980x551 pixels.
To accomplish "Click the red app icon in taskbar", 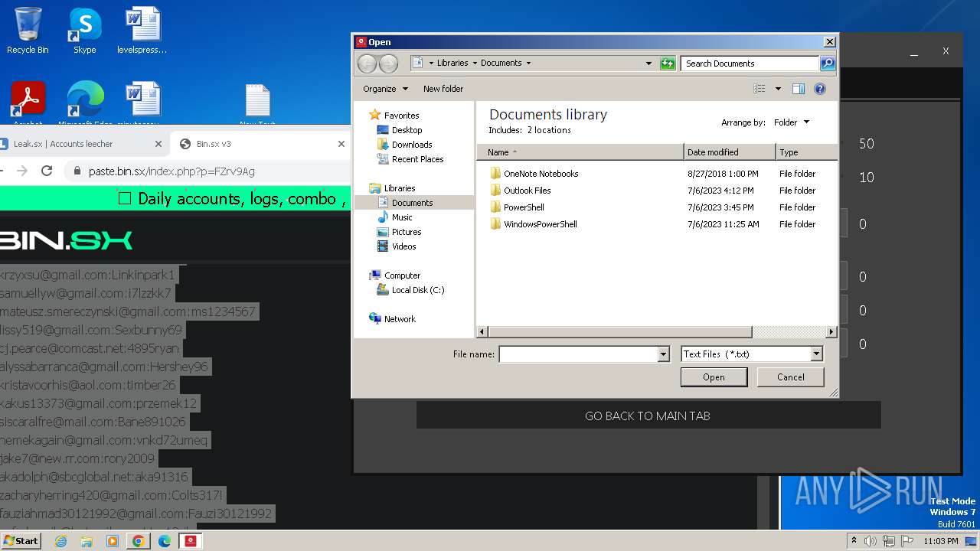I will (x=191, y=541).
